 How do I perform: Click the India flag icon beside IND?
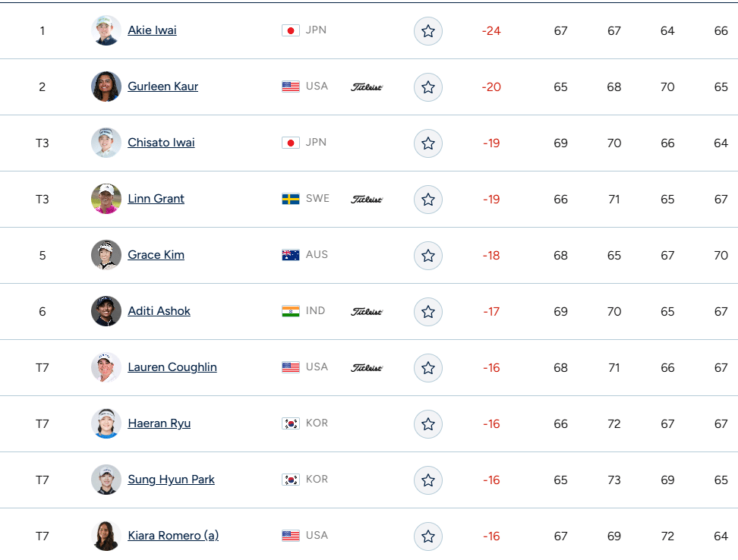[291, 311]
